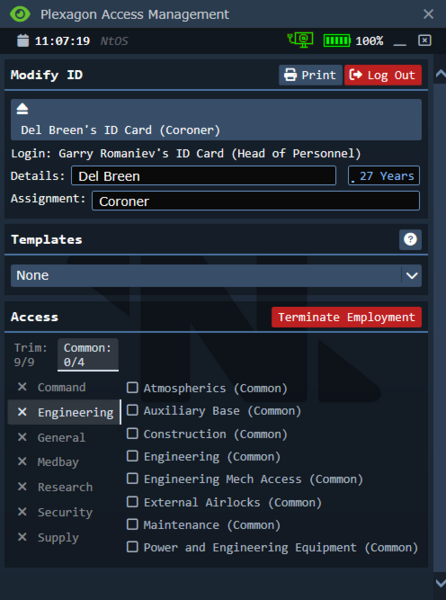The width and height of the screenshot is (446, 600).
Task: Enable Engineering Mech Access (Common)
Action: (132, 479)
